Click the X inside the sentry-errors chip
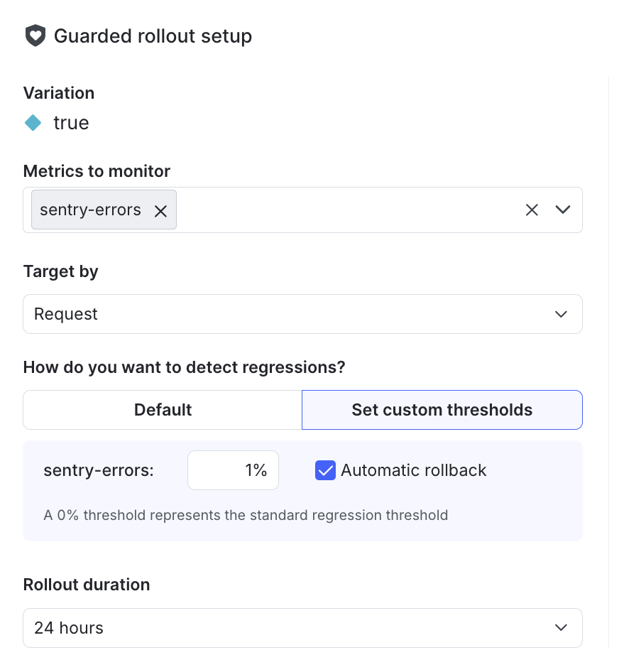This screenshot has height=672, width=619. click(x=160, y=210)
